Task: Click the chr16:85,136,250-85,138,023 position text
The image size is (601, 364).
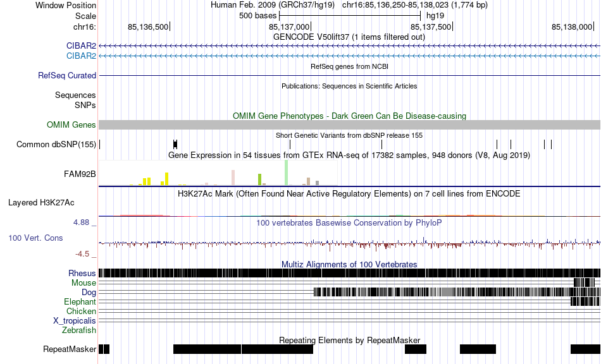Action: [x=415, y=5]
